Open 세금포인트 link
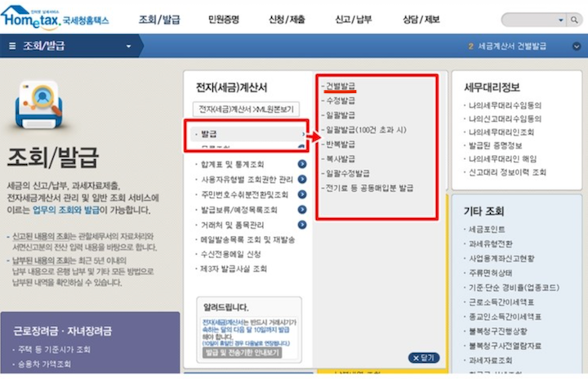Viewport: 588px width, 379px height. pyautogui.click(x=487, y=230)
